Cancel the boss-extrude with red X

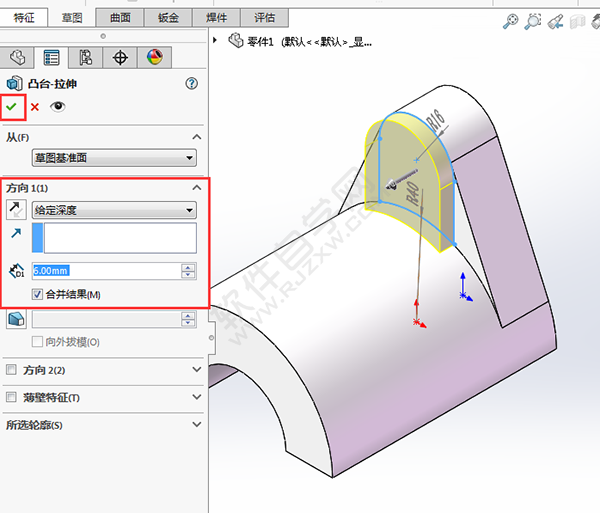(35, 107)
